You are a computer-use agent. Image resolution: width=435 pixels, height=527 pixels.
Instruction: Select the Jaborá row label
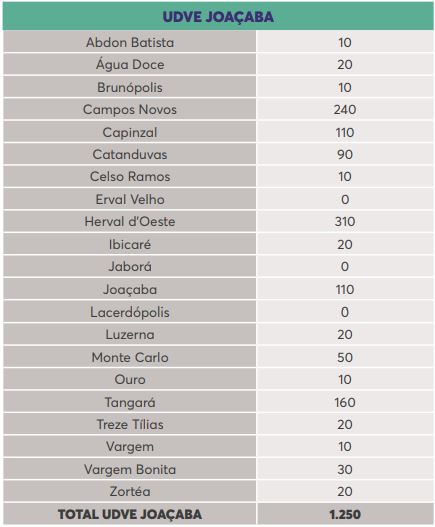point(130,267)
